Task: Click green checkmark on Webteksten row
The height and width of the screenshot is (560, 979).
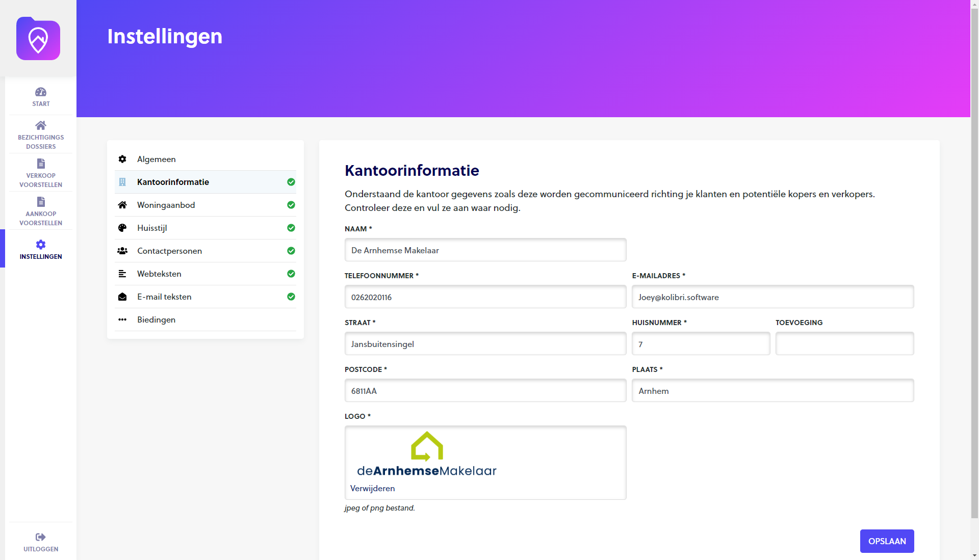Action: coord(291,274)
